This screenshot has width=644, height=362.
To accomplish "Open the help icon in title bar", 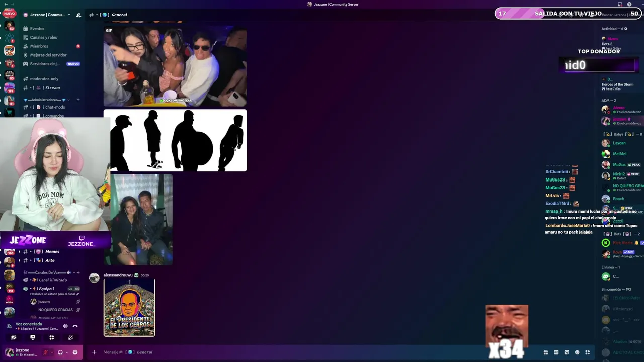I will [629, 4].
